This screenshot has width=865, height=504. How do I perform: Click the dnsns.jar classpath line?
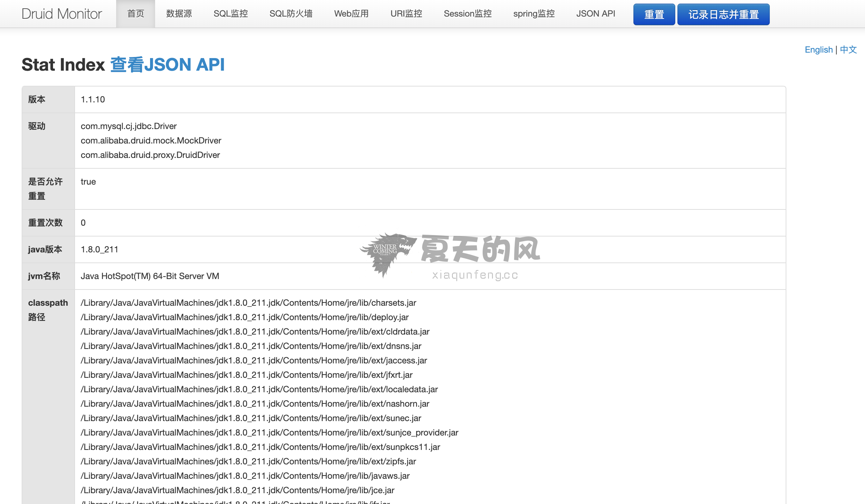coord(251,346)
